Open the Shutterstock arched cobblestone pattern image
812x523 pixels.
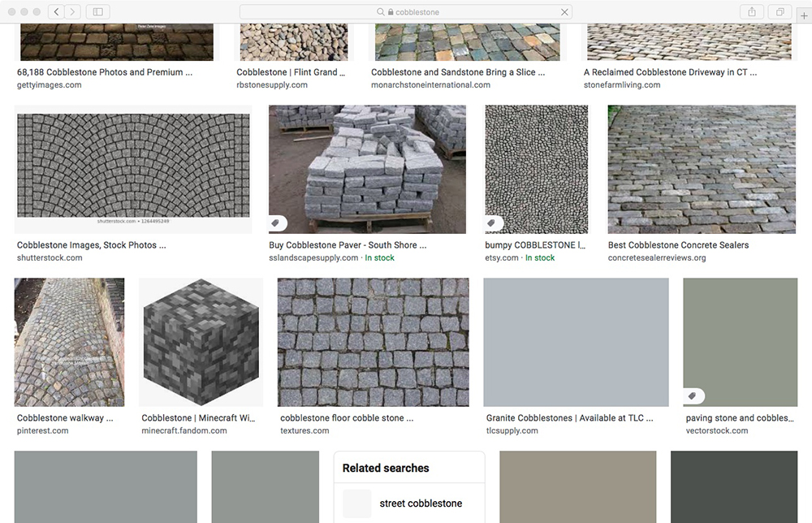pyautogui.click(x=133, y=169)
